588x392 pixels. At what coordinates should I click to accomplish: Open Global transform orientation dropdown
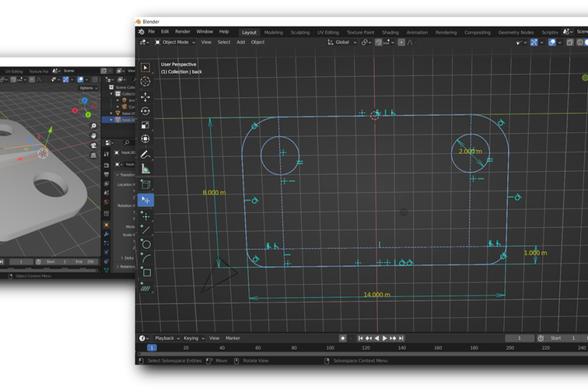point(342,42)
